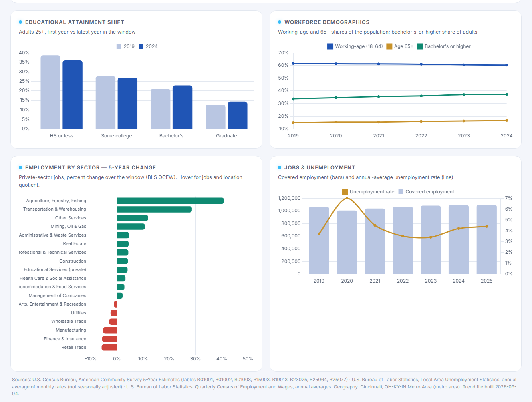Click the 2020 unemployment rate peak point
The width and height of the screenshot is (532, 402).
347,198
